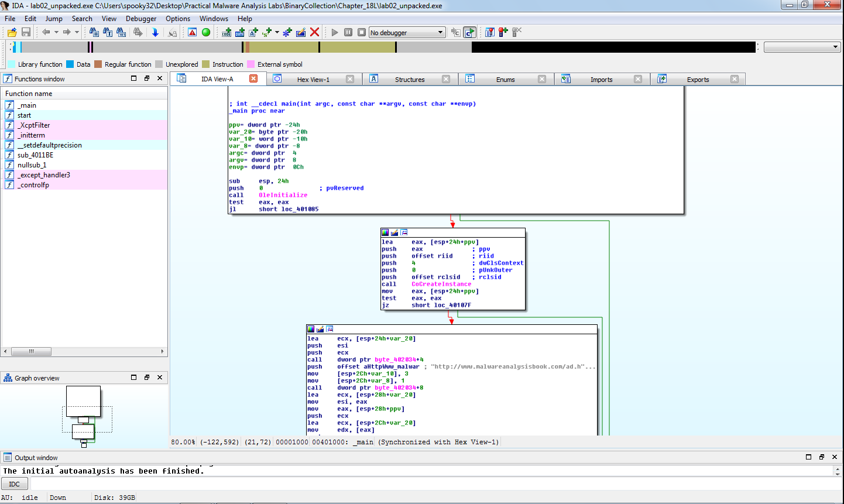Open the Search menu
The image size is (844, 504).
(x=82, y=18)
